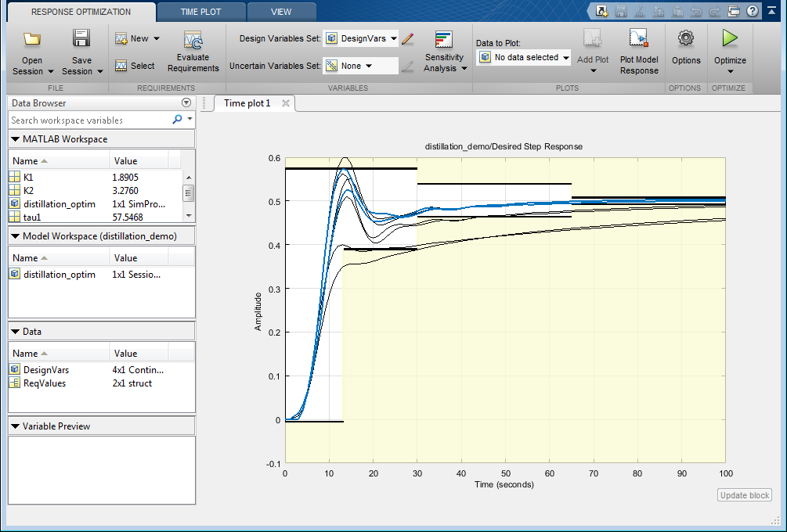This screenshot has height=532, width=787.
Task: Click the Open Session folder icon
Action: 32,39
